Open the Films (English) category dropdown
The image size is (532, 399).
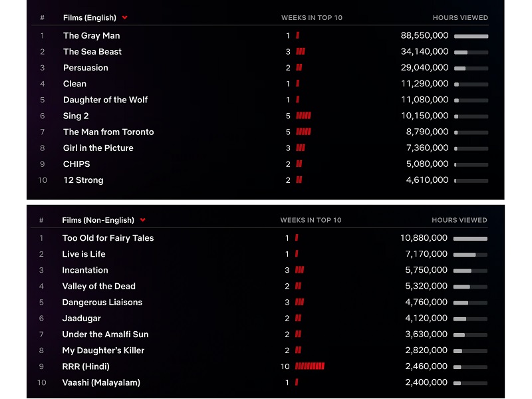(x=124, y=18)
